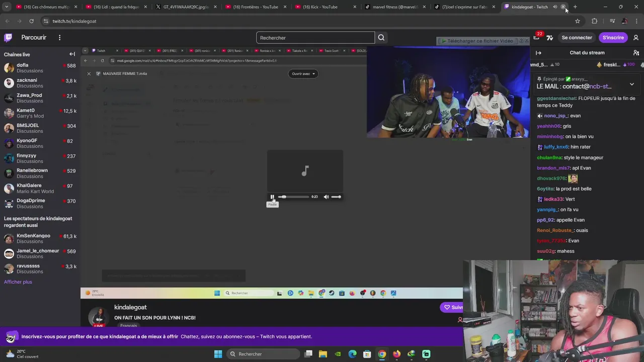Switch to the Joel s'exprime TikTok tab
The image size is (644, 362).
click(x=464, y=7)
